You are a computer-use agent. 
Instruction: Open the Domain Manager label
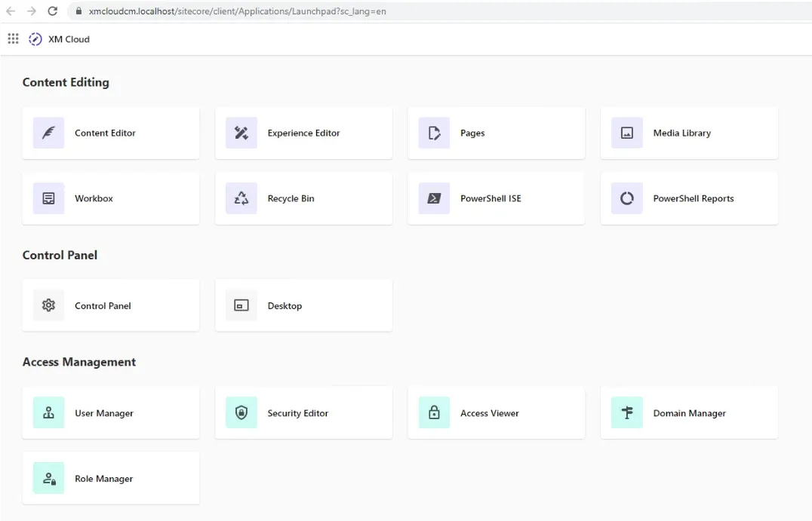click(x=689, y=413)
